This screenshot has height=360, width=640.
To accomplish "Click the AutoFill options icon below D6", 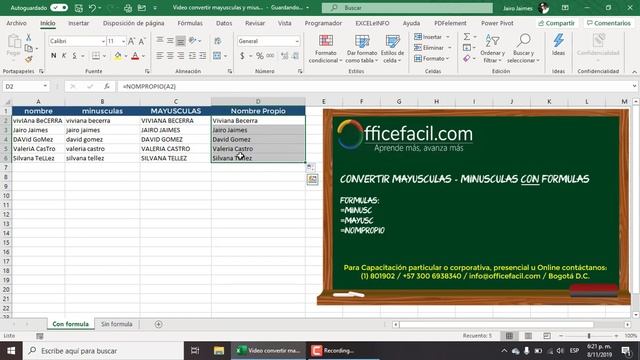I will [310, 167].
